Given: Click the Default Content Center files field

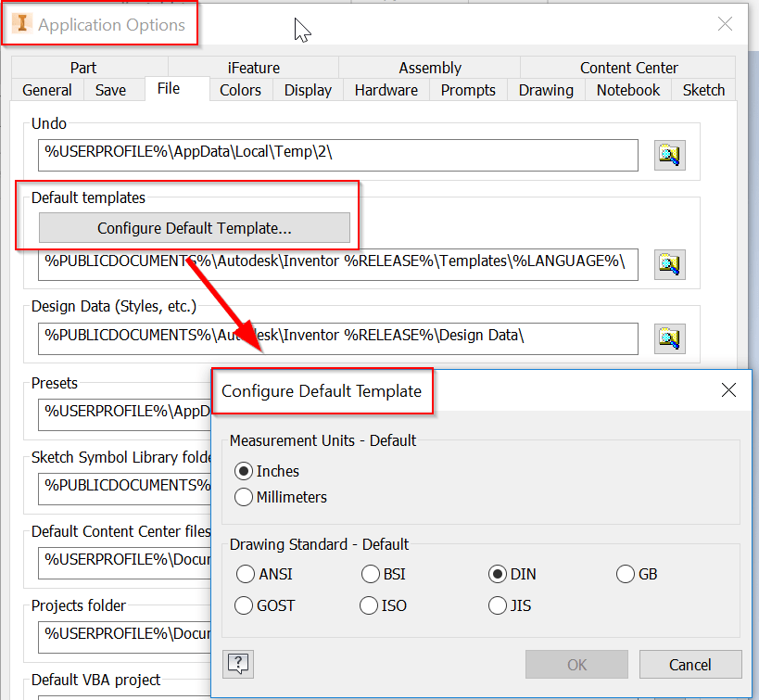Looking at the screenshot, I should pos(125,563).
